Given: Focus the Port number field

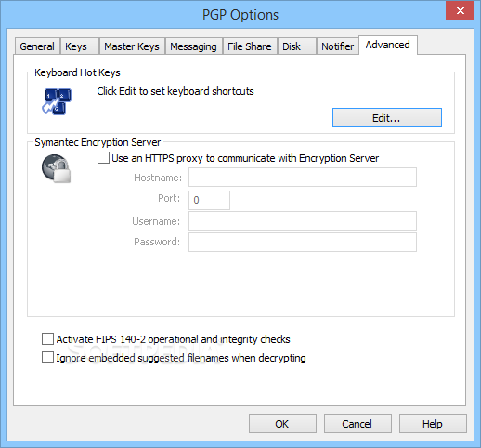Looking at the screenshot, I should pyautogui.click(x=209, y=200).
